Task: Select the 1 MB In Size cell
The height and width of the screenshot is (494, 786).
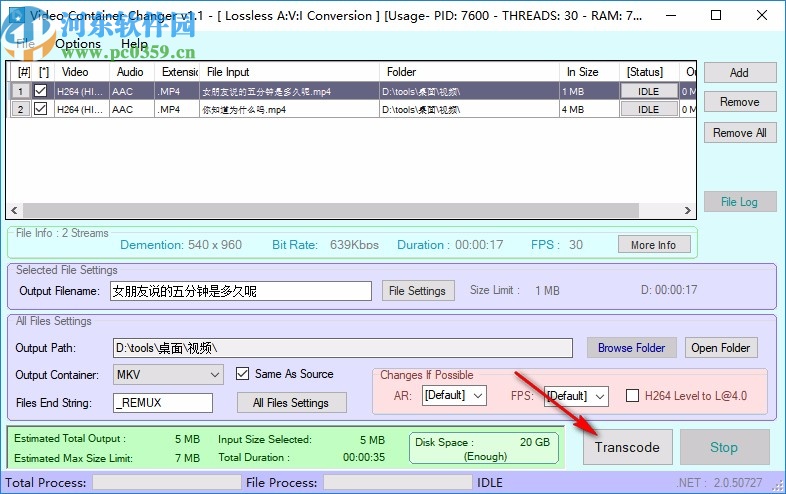Action: coord(589,91)
